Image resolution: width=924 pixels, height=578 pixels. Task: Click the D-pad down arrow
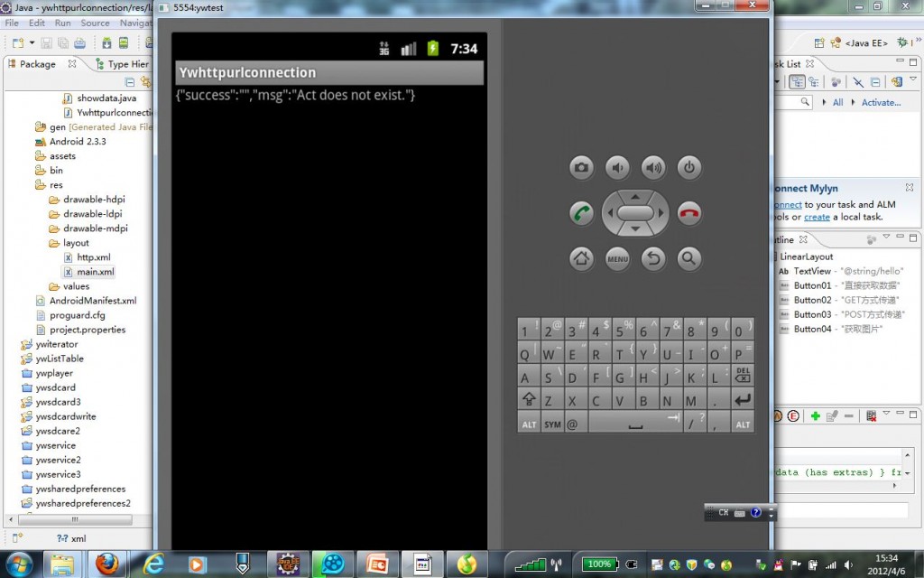pos(635,228)
